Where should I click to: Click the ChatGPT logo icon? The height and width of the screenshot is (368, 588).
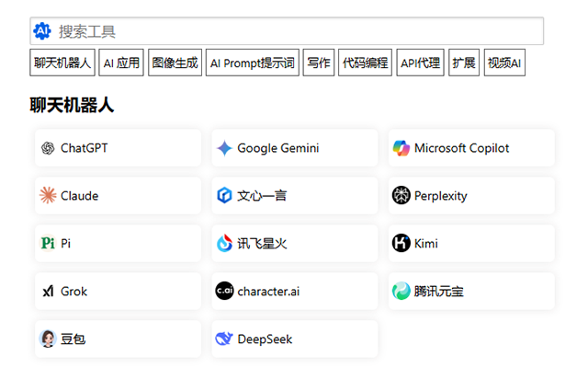click(48, 148)
